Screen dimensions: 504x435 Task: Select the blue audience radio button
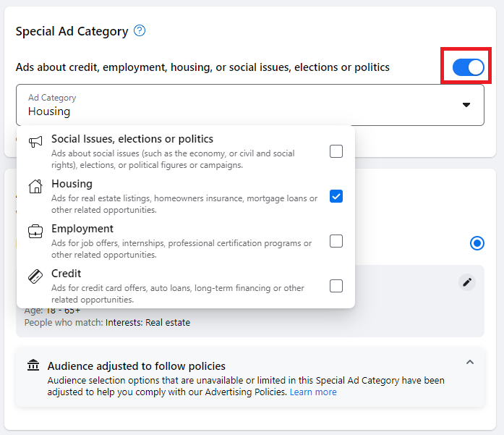coord(477,243)
